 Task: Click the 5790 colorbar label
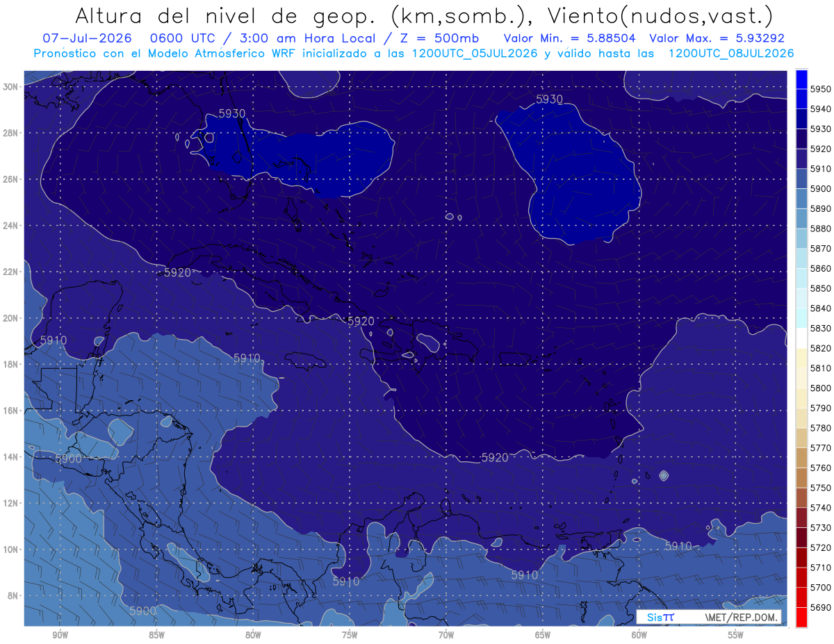(x=820, y=408)
